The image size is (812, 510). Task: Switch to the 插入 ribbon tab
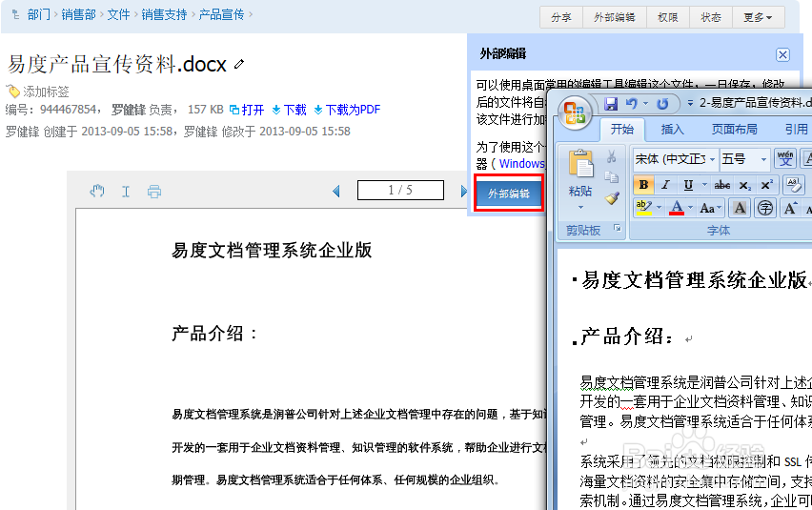(672, 129)
